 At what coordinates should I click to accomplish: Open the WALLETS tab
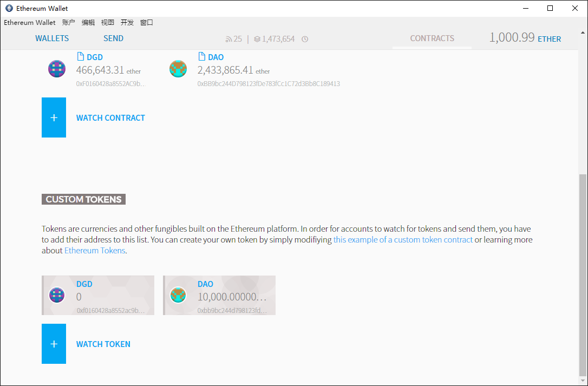pos(52,38)
